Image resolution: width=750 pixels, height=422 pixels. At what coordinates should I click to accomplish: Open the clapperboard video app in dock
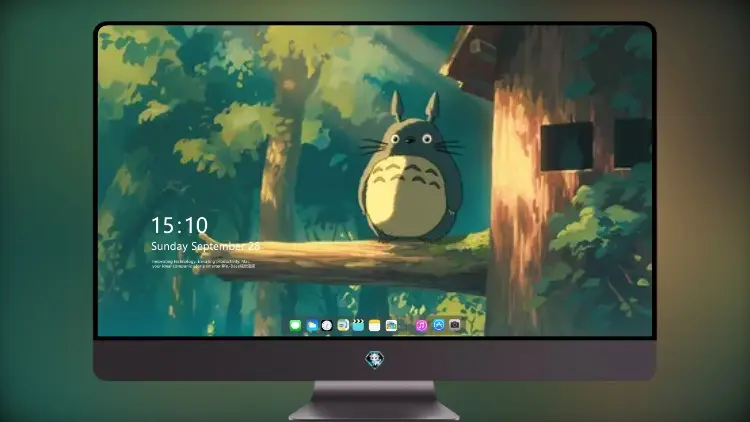(x=358, y=326)
